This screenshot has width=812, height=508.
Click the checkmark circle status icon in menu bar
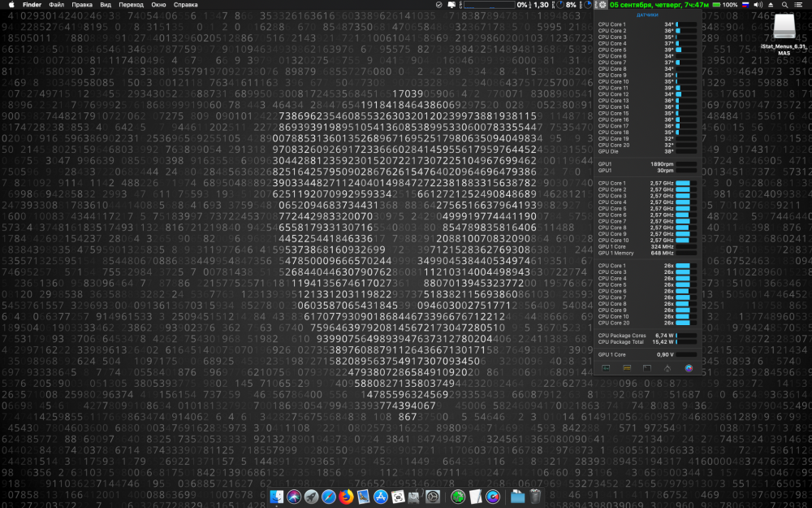coord(439,5)
